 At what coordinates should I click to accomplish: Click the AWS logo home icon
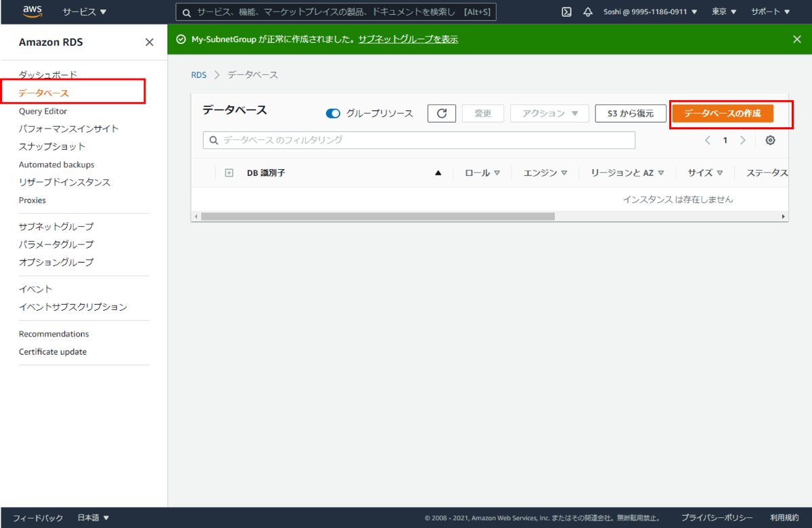click(x=32, y=12)
